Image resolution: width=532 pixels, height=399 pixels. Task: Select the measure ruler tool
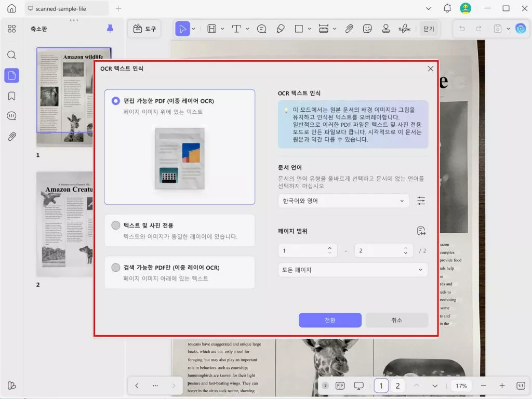pyautogui.click(x=324, y=29)
